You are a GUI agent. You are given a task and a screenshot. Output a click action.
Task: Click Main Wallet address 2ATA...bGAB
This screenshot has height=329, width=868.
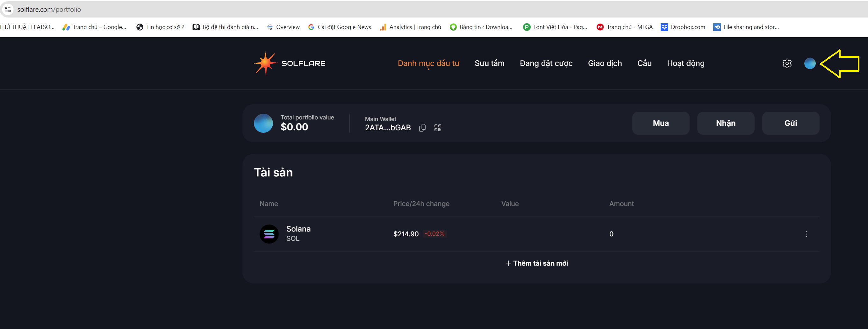388,128
